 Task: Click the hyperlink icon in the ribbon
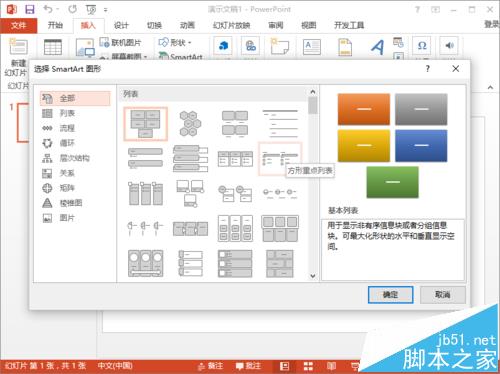click(x=251, y=46)
